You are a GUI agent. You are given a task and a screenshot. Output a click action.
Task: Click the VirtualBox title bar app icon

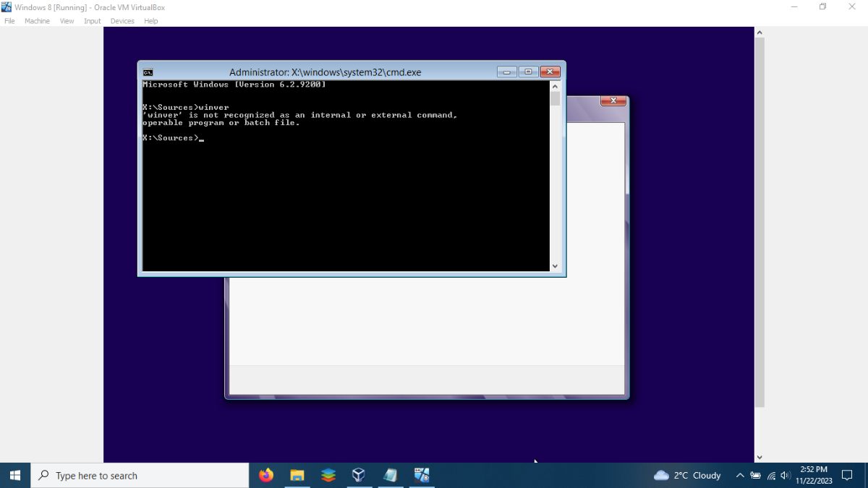[7, 7]
